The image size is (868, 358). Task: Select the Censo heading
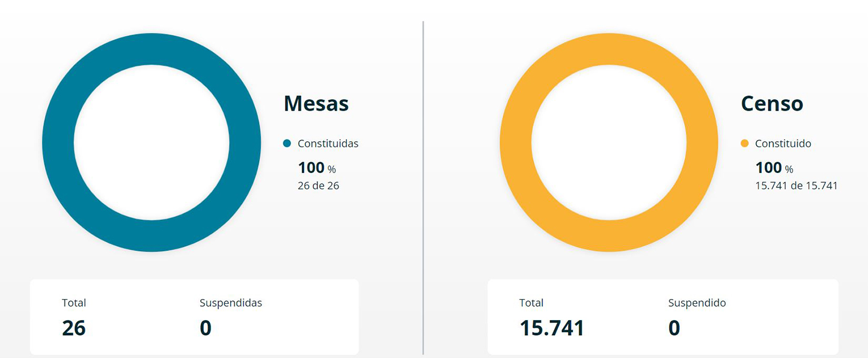click(772, 103)
